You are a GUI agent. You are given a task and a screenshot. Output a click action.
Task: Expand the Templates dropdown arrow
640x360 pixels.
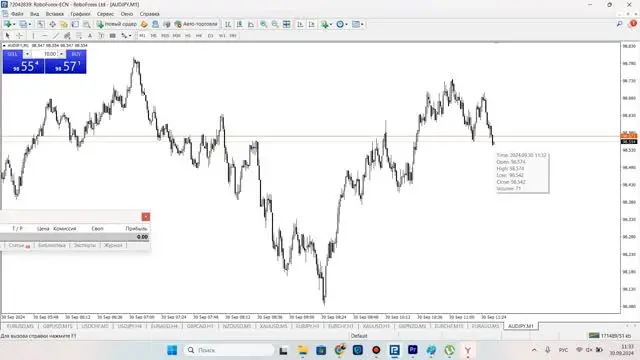[x=362, y=24]
